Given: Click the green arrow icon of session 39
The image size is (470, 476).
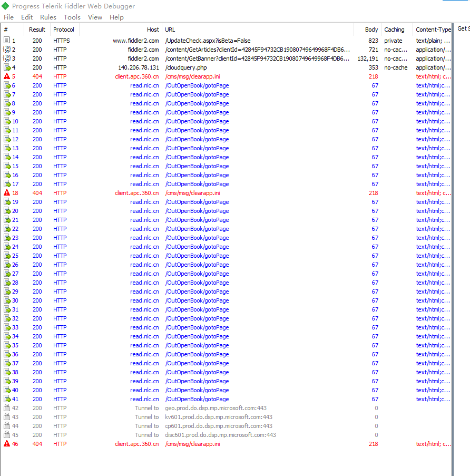Looking at the screenshot, I should 7,381.
